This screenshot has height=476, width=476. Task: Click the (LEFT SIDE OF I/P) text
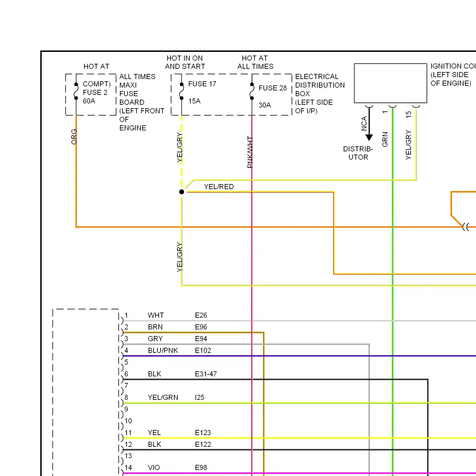314,106
